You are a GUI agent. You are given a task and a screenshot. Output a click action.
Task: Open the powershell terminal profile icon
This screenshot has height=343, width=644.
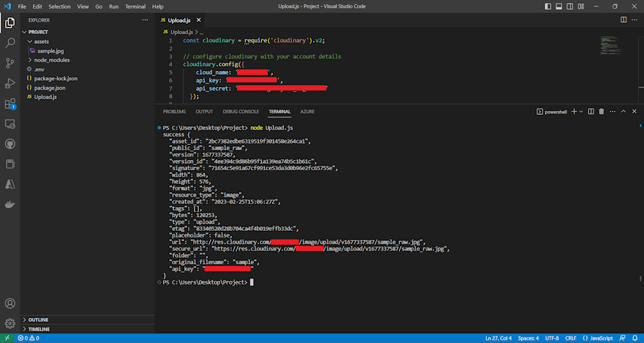552,112
